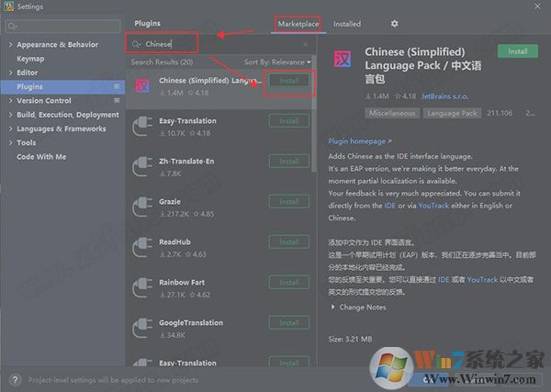Install the GoogleTranslation plugin

tap(289, 323)
